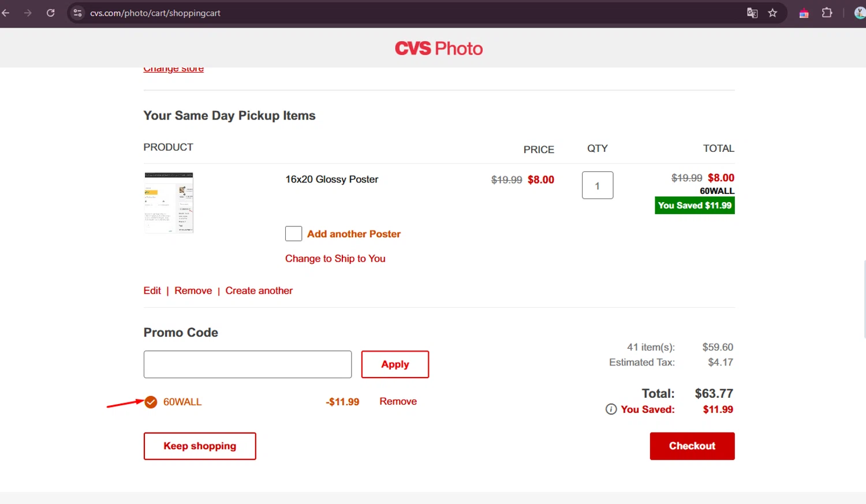Screen dimensions: 866x504
Task: Open the browser profile avatar
Action: [860, 13]
